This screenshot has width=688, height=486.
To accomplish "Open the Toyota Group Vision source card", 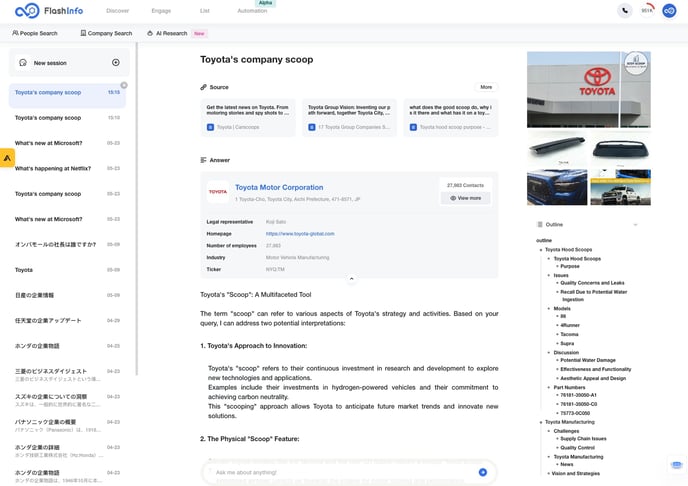I will [x=349, y=118].
